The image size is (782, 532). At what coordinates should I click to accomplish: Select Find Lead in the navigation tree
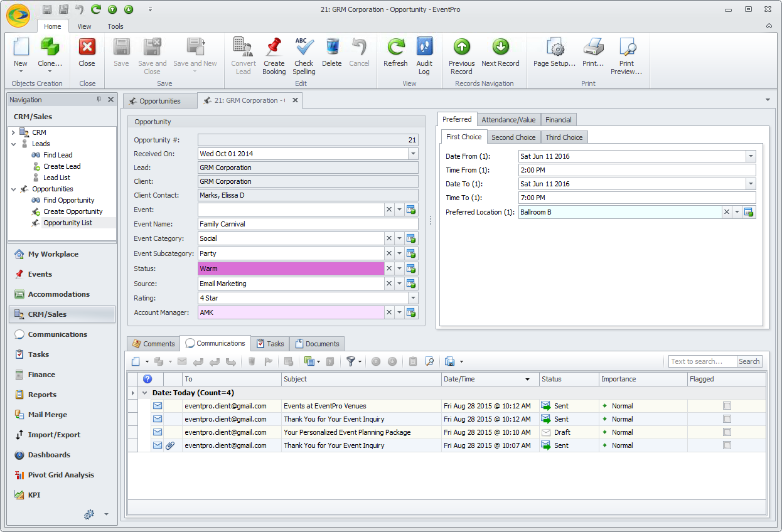click(58, 155)
